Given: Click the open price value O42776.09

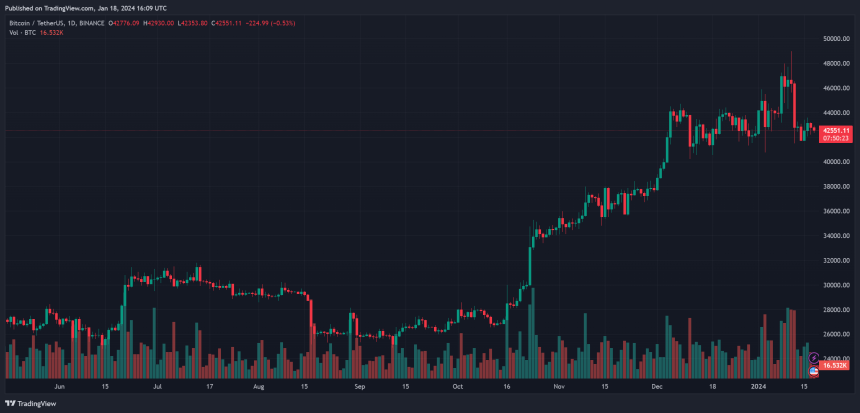Looking at the screenshot, I should click(x=125, y=23).
